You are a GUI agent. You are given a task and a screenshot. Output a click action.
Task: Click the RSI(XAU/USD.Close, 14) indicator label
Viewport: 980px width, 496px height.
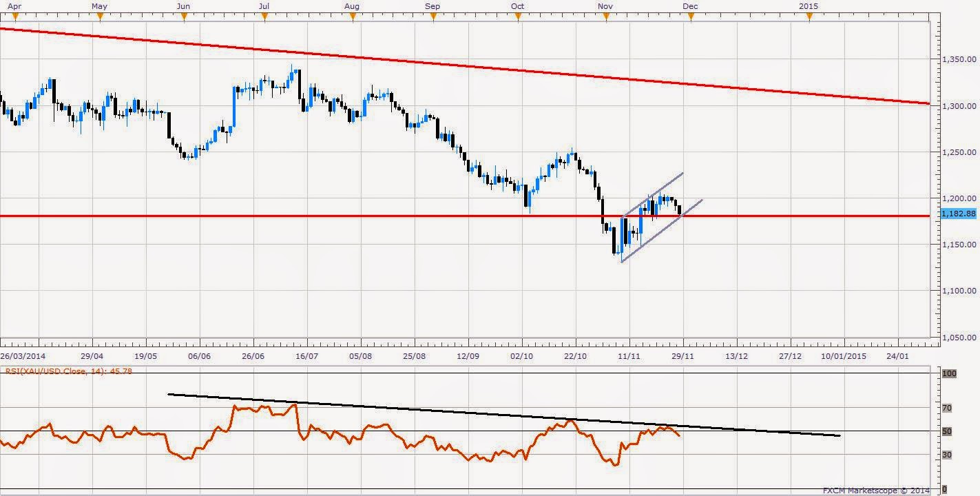click(67, 371)
